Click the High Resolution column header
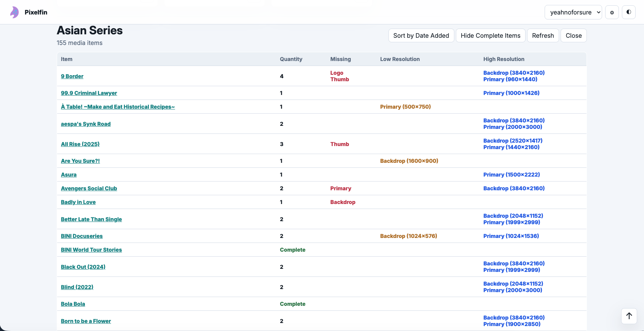Viewport: 644px width, 331px height. [504, 59]
